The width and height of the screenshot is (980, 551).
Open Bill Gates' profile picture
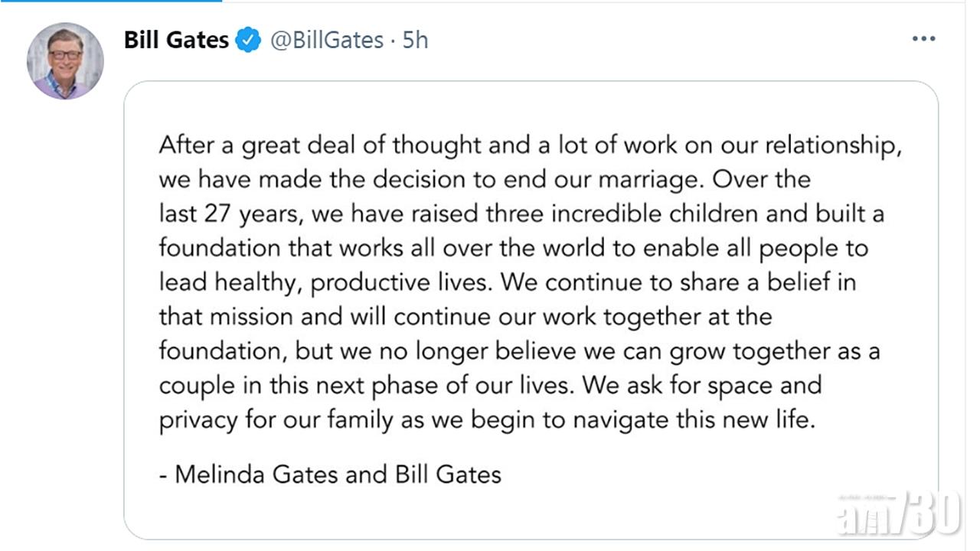65,61
